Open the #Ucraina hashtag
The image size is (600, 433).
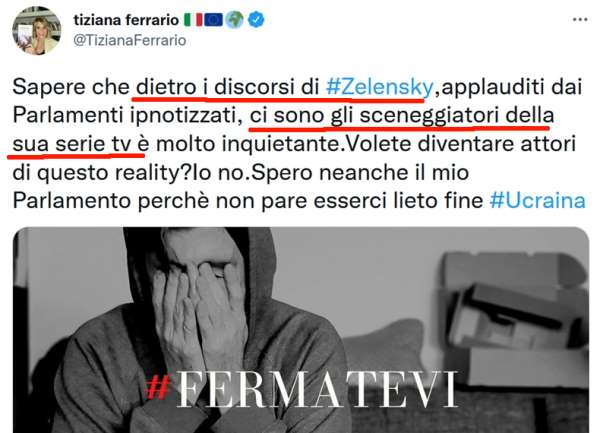pyautogui.click(x=538, y=201)
